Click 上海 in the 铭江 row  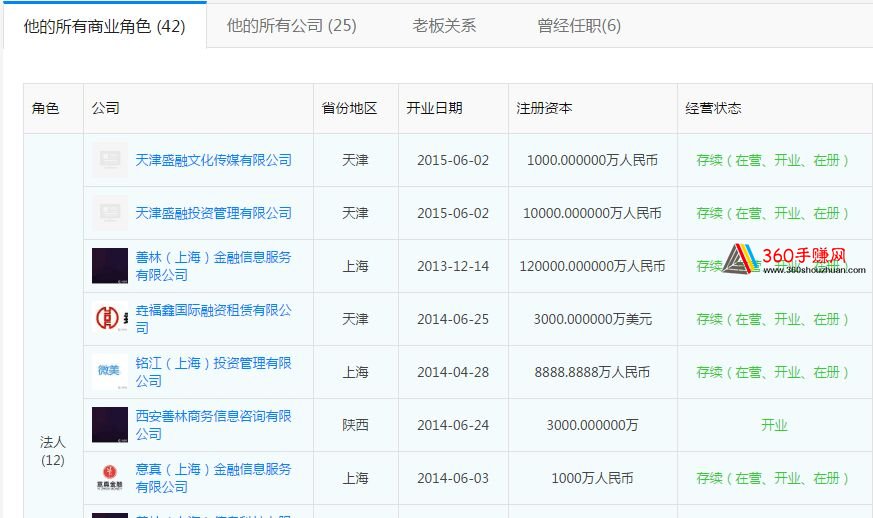click(355, 372)
